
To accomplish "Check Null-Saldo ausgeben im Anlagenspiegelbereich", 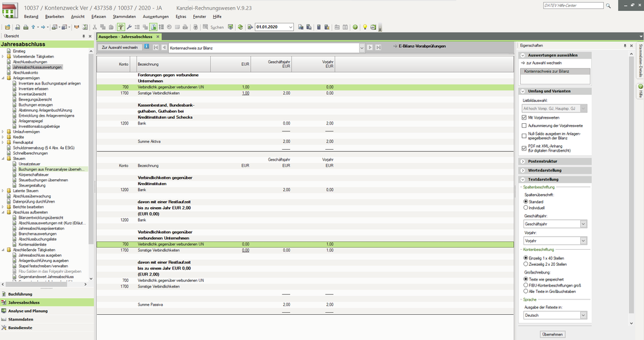I will coord(524,135).
